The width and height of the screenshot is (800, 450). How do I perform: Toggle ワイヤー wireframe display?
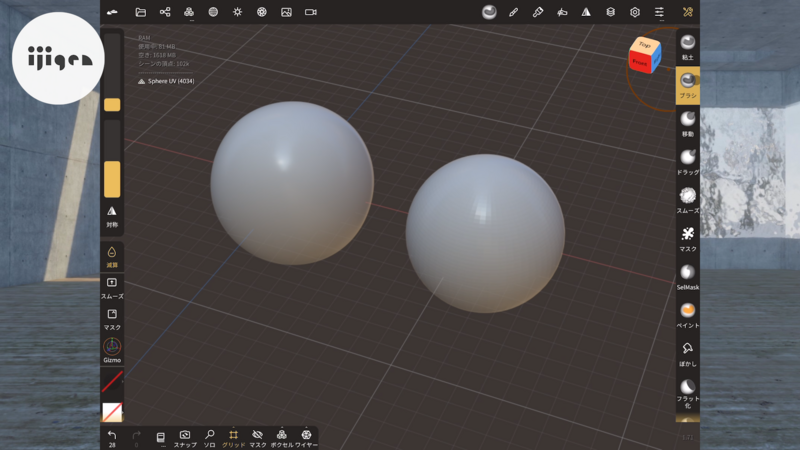[x=306, y=438]
